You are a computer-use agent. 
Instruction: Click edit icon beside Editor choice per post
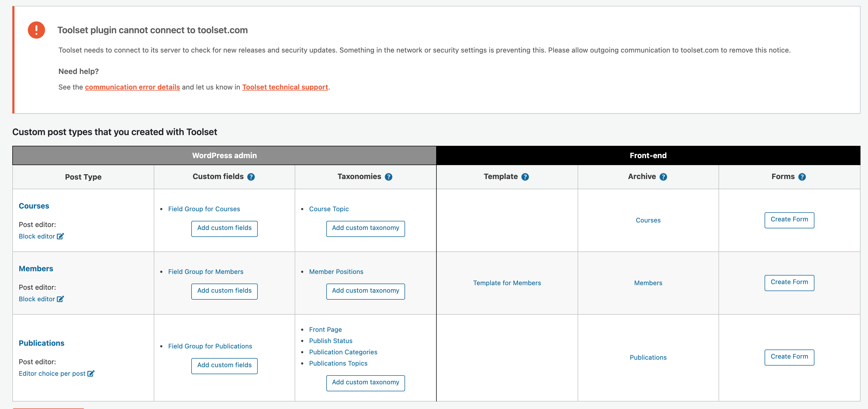pyautogui.click(x=91, y=373)
